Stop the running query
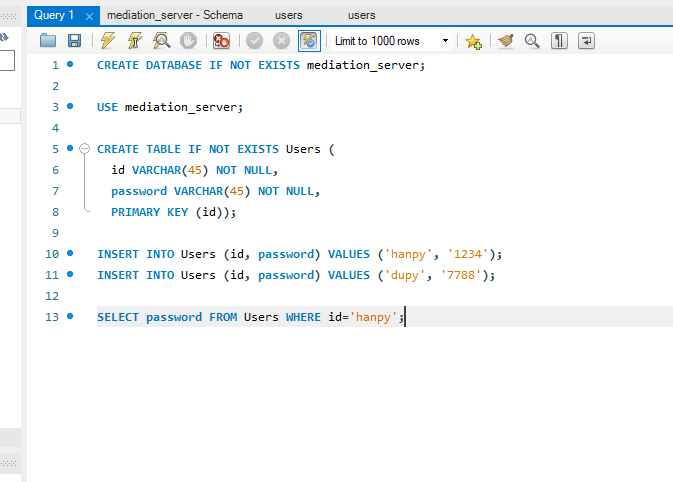The width and height of the screenshot is (673, 482). pos(188,41)
